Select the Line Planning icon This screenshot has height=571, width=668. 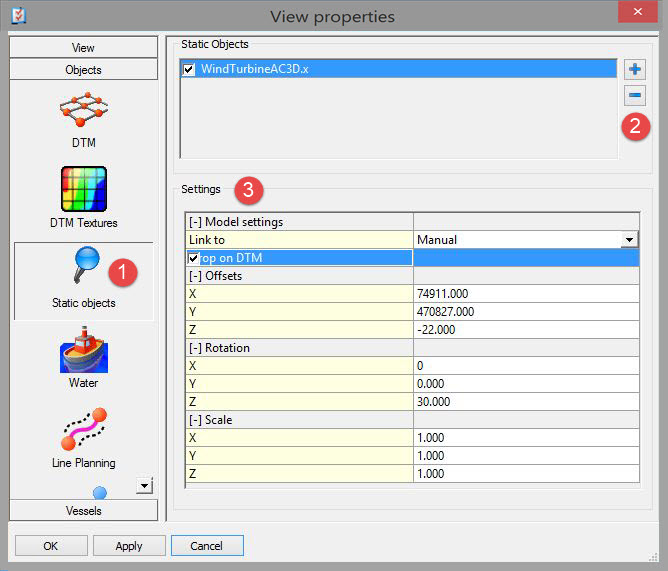pos(84,428)
